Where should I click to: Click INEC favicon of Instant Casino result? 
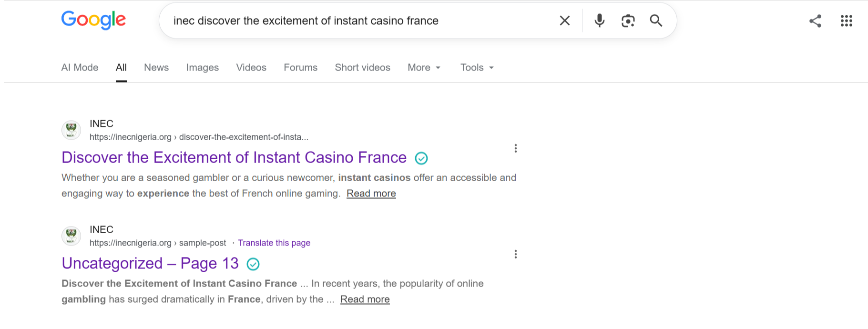[x=71, y=130]
